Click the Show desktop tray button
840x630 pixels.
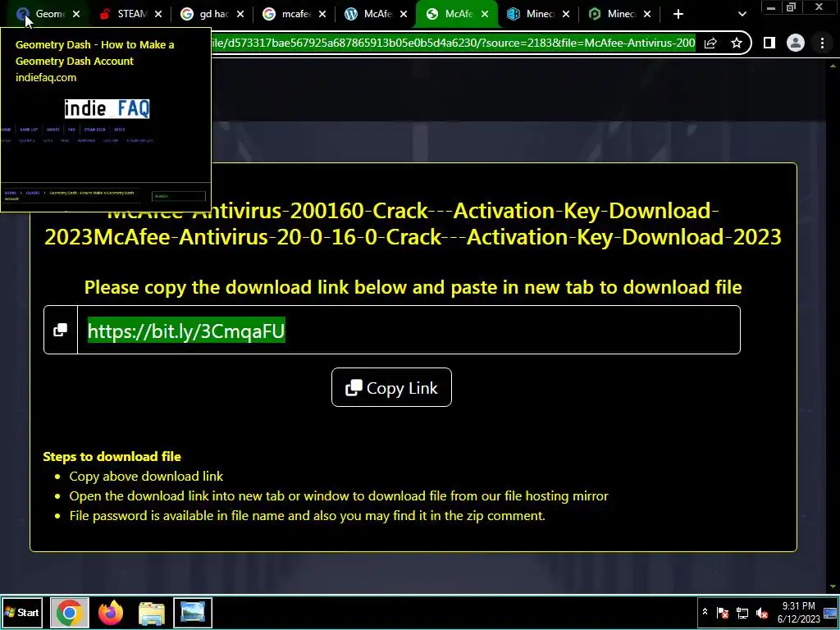pyautogui.click(x=831, y=612)
